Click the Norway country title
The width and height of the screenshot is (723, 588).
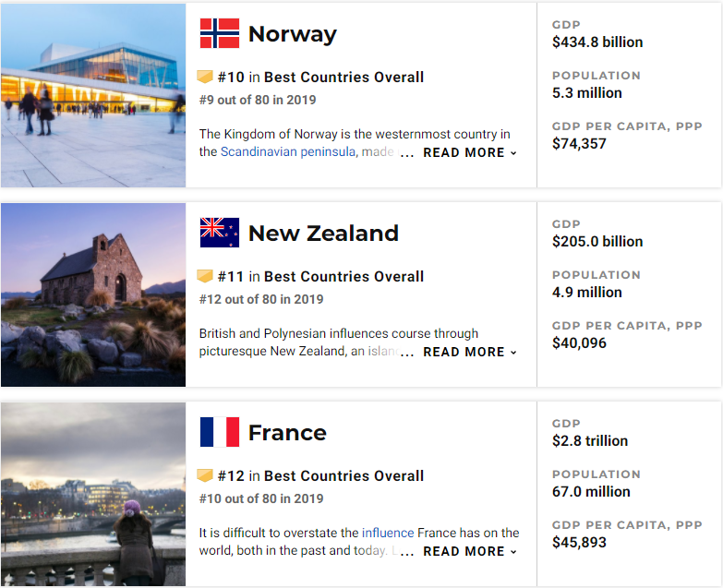coord(292,35)
